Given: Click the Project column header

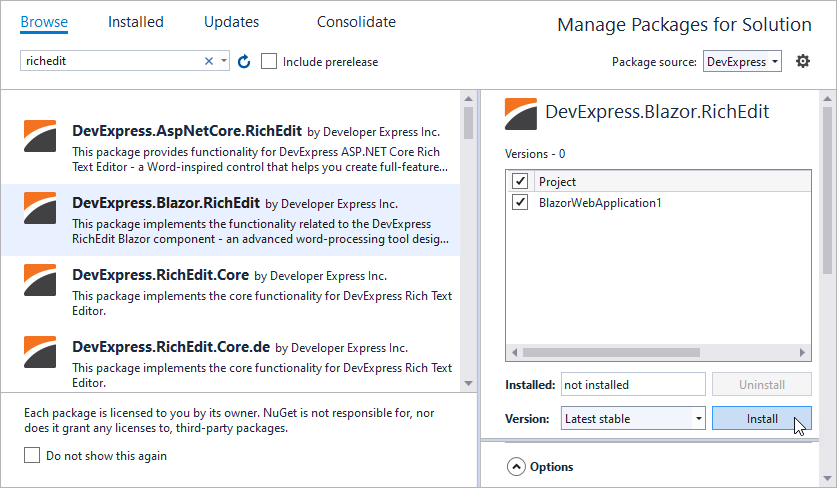Looking at the screenshot, I should pos(557,182).
